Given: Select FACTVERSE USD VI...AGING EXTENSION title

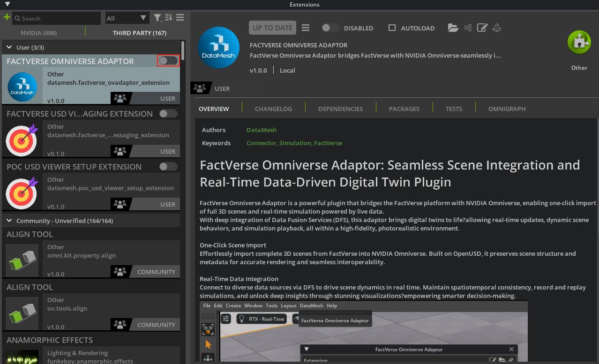Looking at the screenshot, I should tap(80, 114).
